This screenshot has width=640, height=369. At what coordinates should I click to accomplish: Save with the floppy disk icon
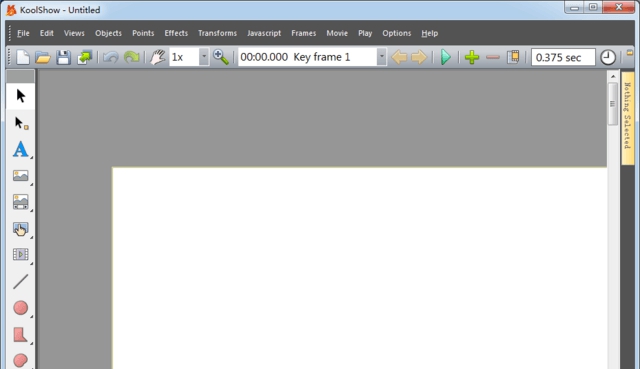click(63, 58)
